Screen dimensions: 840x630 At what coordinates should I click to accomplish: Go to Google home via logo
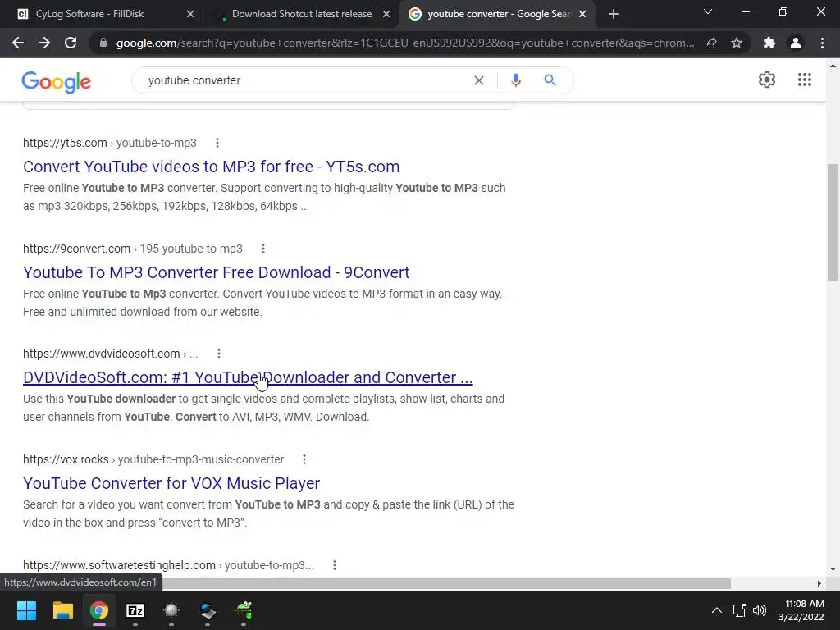click(57, 81)
